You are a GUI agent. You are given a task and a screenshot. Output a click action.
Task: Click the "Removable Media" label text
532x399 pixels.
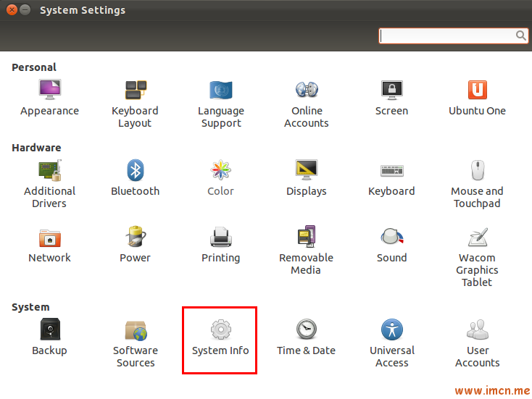[306, 264]
